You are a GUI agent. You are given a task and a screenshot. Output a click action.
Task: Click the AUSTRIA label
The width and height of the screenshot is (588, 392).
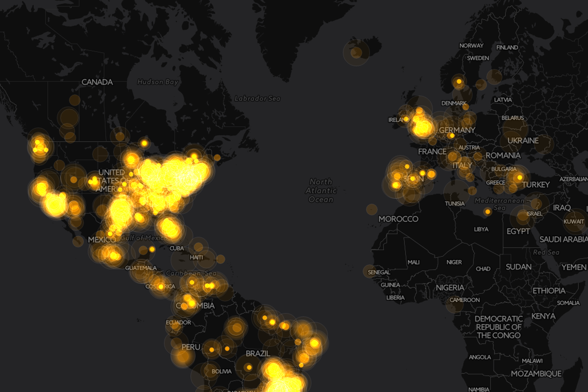(469, 147)
